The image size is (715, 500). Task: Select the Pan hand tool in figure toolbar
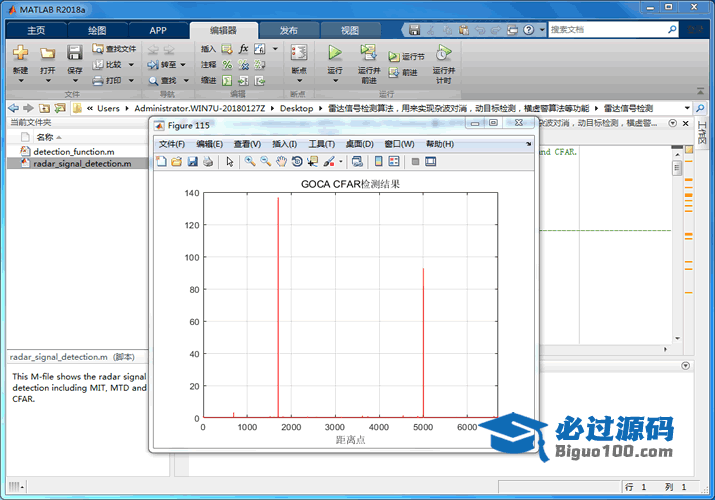click(x=282, y=161)
